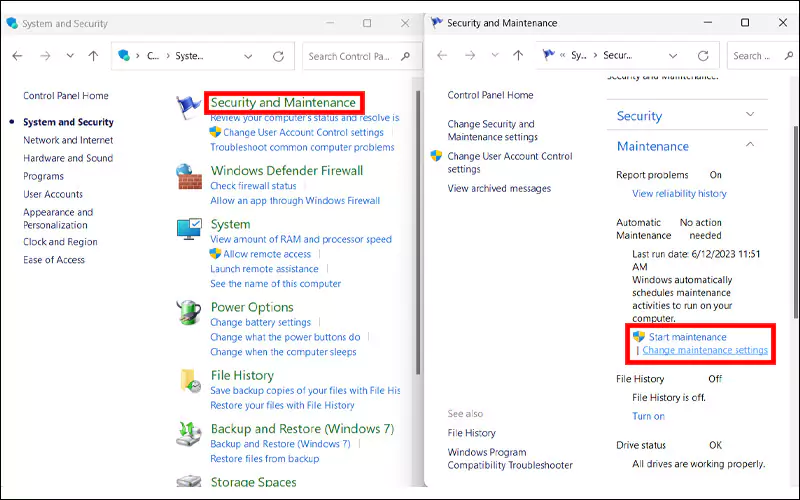Click Change maintenance settings link
Image resolution: width=800 pixels, height=500 pixels.
tap(705, 350)
